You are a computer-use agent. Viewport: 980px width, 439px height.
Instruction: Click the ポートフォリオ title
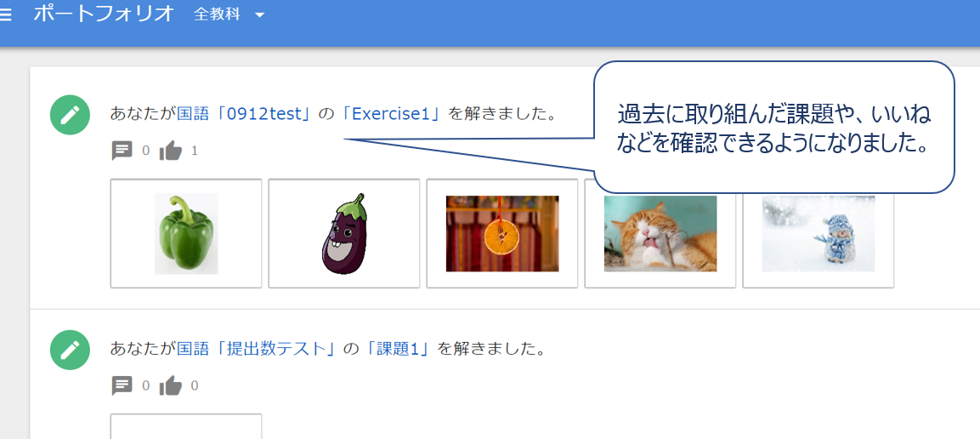(x=104, y=14)
